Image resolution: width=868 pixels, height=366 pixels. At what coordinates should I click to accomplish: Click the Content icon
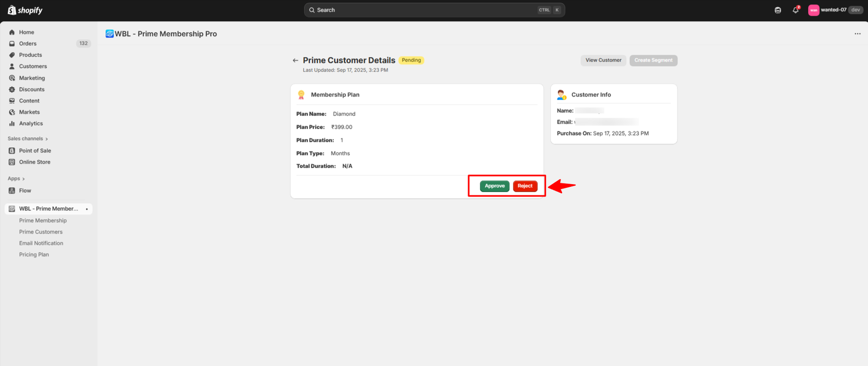click(12, 101)
